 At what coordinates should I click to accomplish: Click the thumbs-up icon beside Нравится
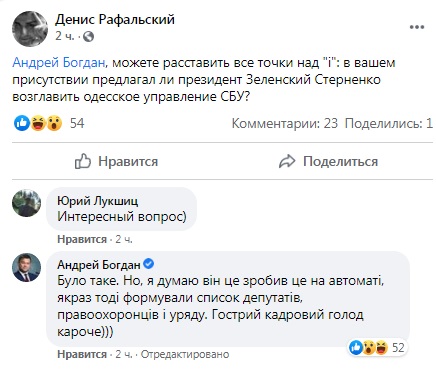click(x=82, y=161)
